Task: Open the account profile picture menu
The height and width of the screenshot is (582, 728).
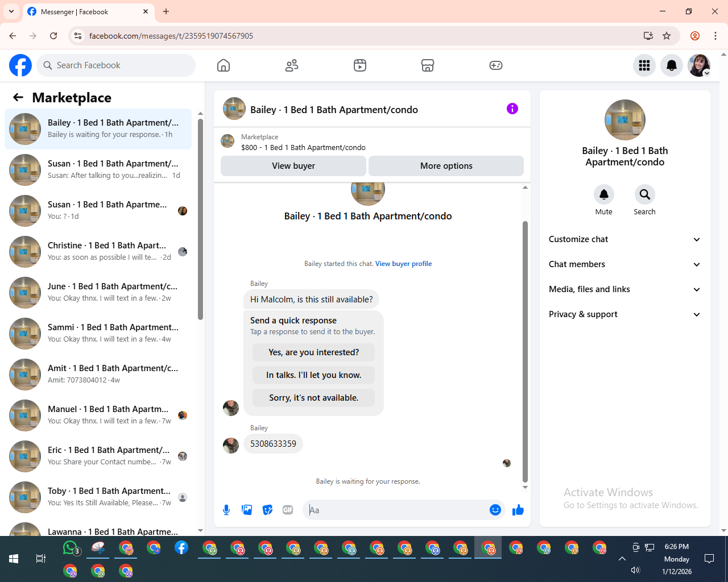Action: coord(699,65)
